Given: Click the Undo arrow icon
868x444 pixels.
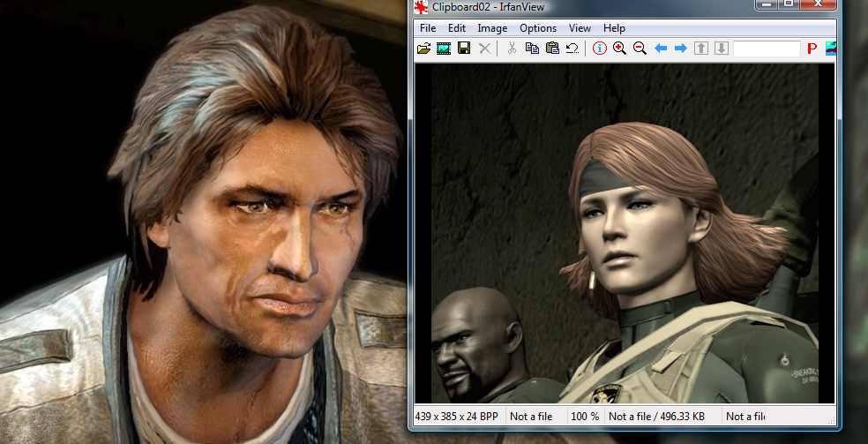Looking at the screenshot, I should 572,49.
